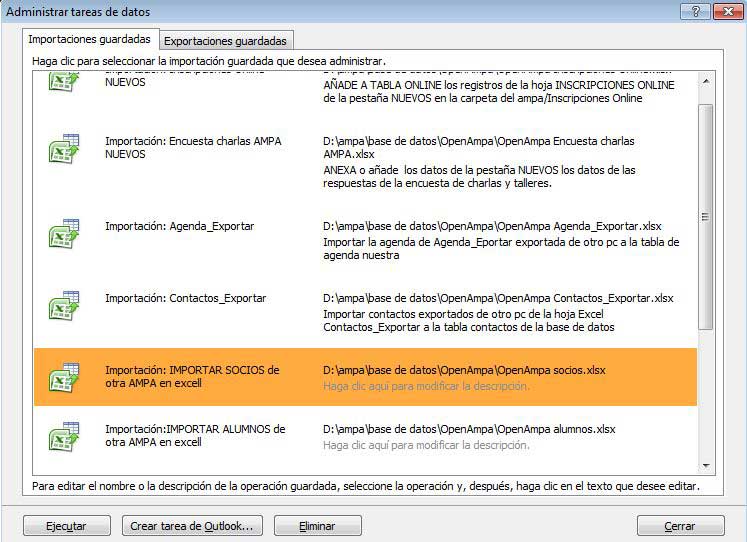Click Excel icon for Contactos_Exportar import

click(x=64, y=305)
